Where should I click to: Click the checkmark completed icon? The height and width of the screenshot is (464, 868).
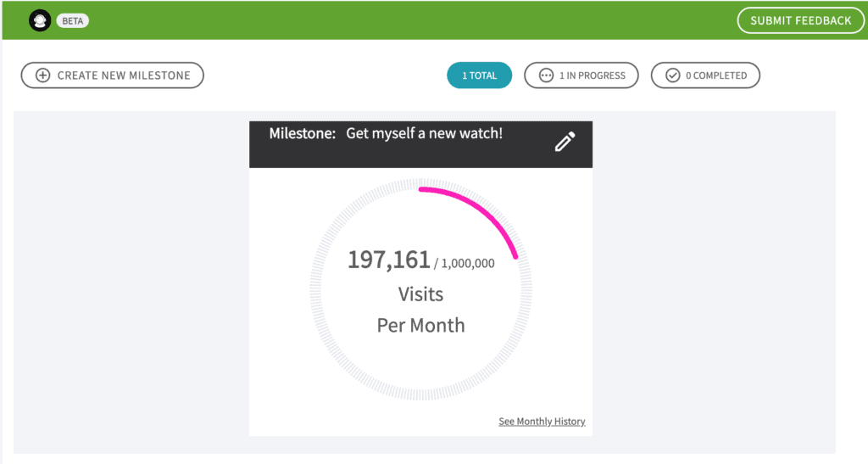point(672,75)
